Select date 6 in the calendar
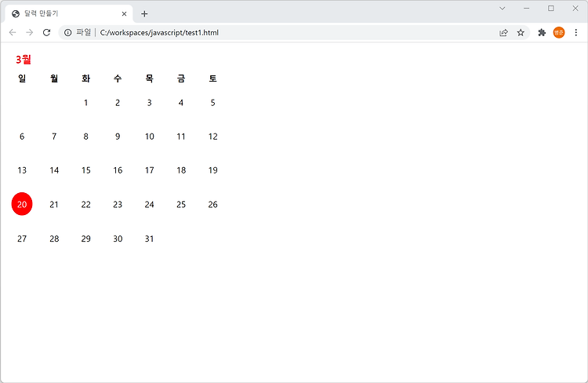This screenshot has height=383, width=588. click(22, 137)
